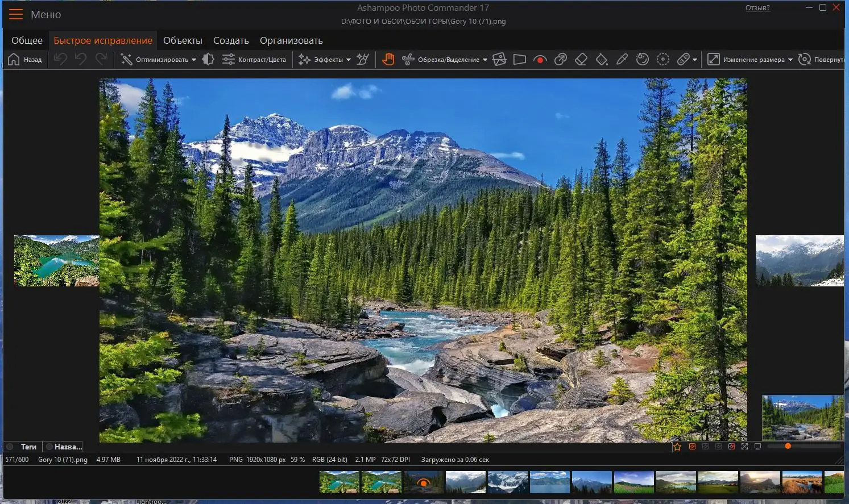This screenshot has height=504, width=849.
Task: Rate the photo with the star icon
Action: click(677, 447)
